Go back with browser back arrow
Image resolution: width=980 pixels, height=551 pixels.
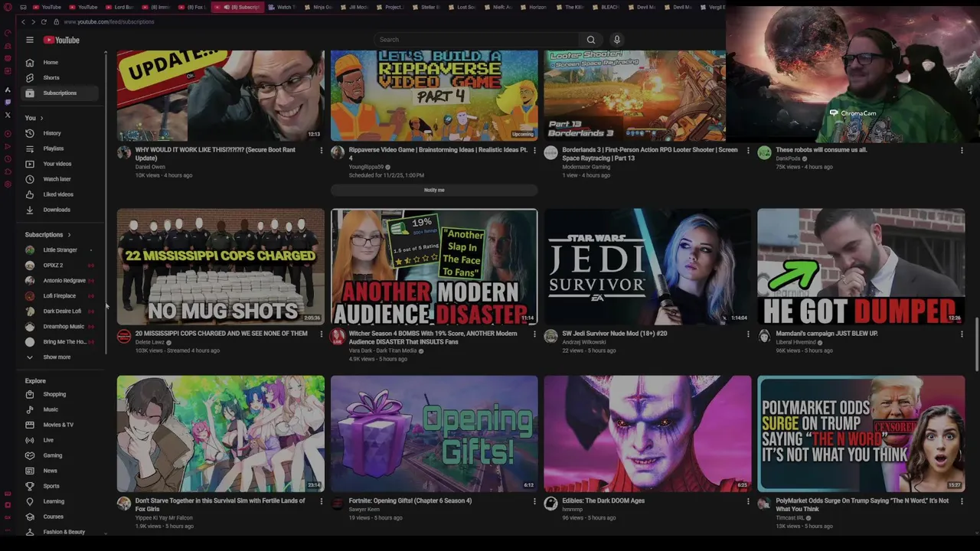(x=23, y=22)
